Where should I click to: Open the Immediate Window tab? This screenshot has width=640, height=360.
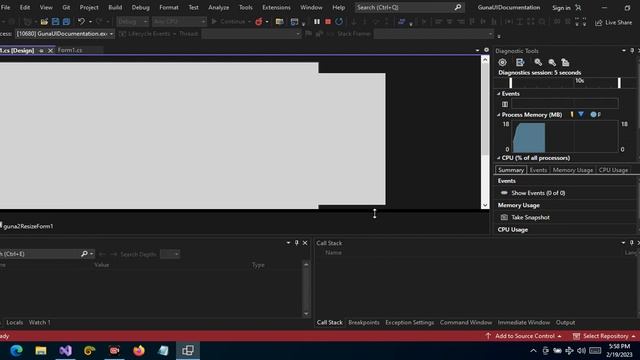(x=524, y=322)
